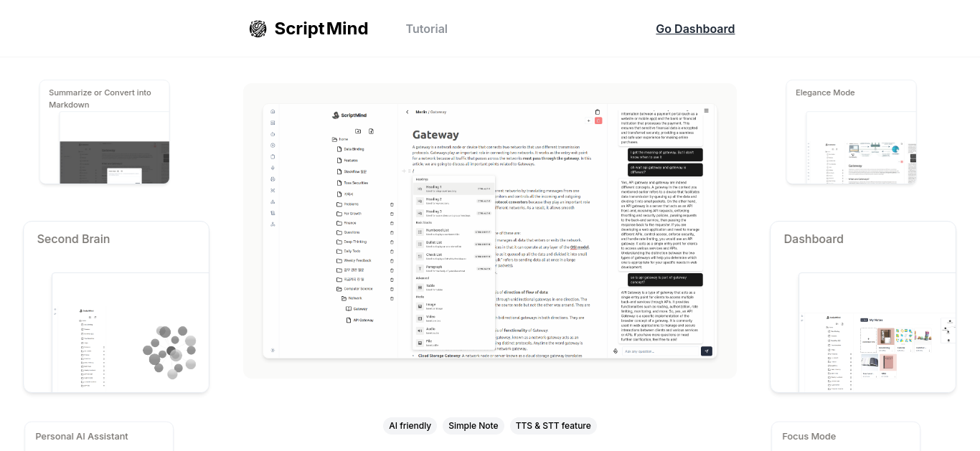
Task: Choose Video in the slash menu
Action: [454, 318]
